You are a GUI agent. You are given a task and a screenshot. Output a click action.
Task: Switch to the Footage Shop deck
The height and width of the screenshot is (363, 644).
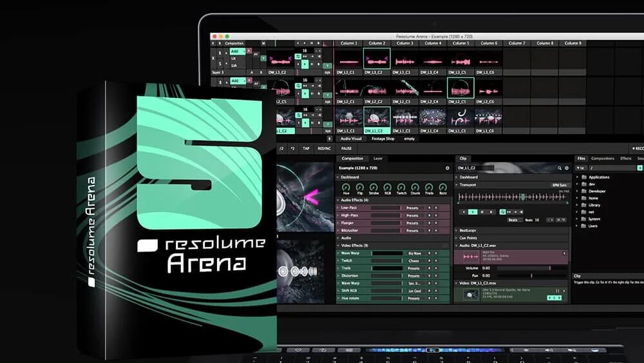(x=383, y=139)
